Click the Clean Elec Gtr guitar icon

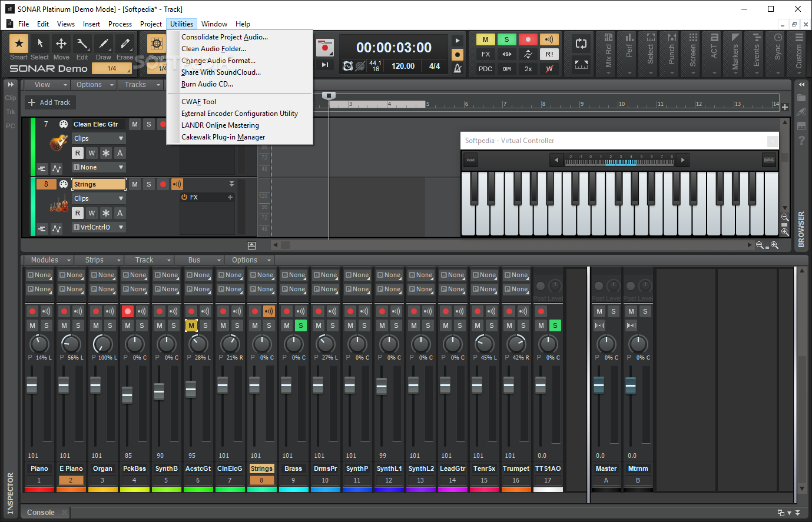(59, 142)
